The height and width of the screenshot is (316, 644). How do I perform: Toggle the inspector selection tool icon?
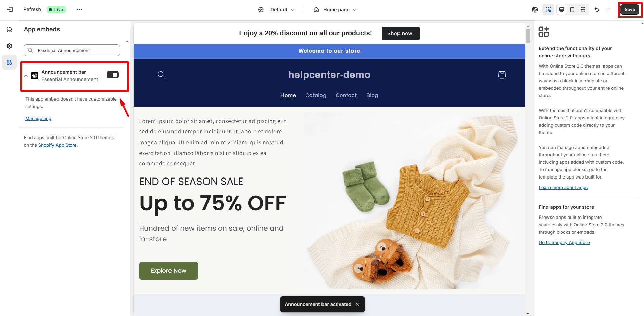(548, 10)
